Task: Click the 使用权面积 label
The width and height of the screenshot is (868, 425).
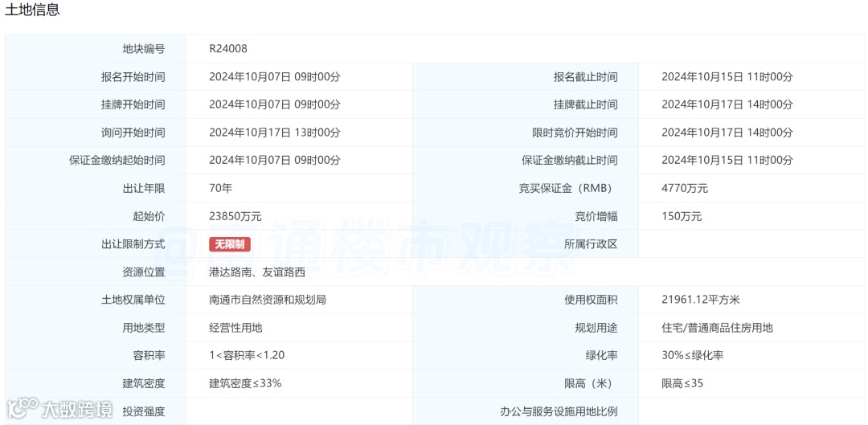Action: (591, 300)
